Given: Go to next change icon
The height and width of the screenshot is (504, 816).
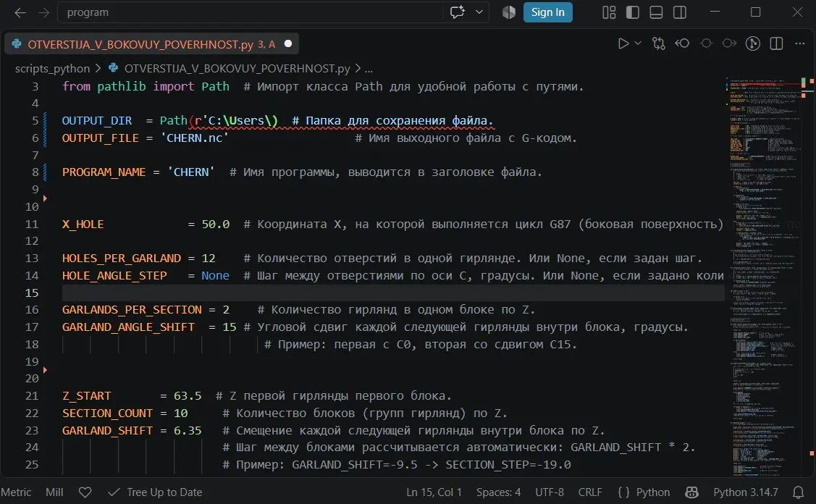Looking at the screenshot, I should (x=730, y=43).
